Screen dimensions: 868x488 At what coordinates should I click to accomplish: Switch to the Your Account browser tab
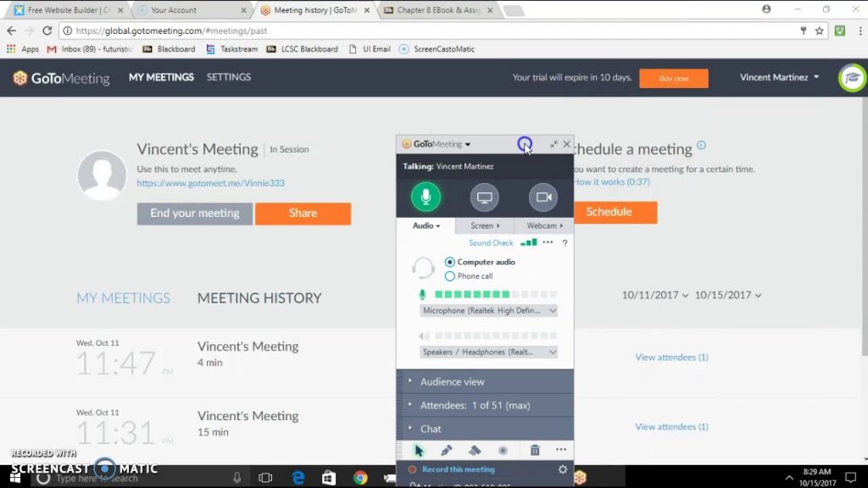point(192,10)
